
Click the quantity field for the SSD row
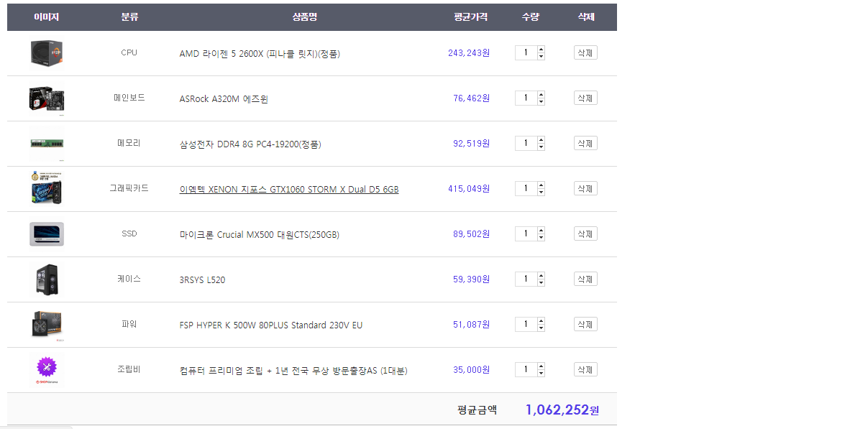[526, 233]
